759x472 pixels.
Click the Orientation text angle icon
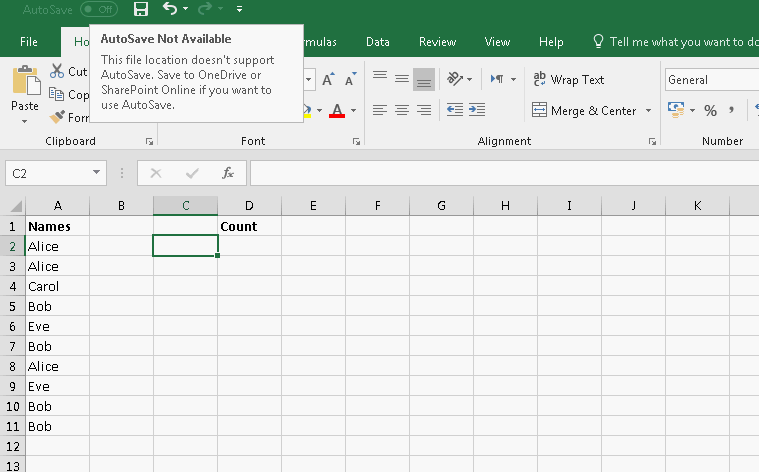point(455,78)
